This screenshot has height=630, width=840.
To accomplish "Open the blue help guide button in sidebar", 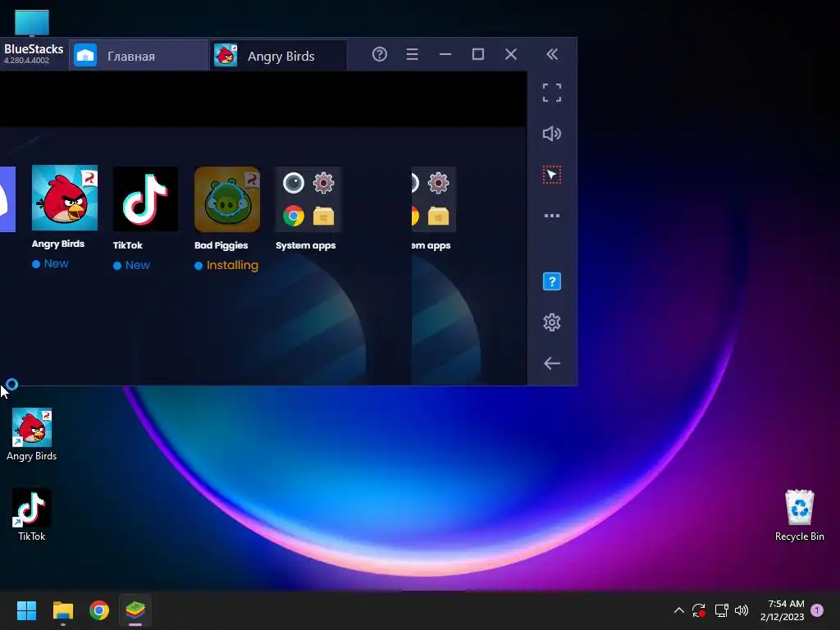I will [552, 281].
